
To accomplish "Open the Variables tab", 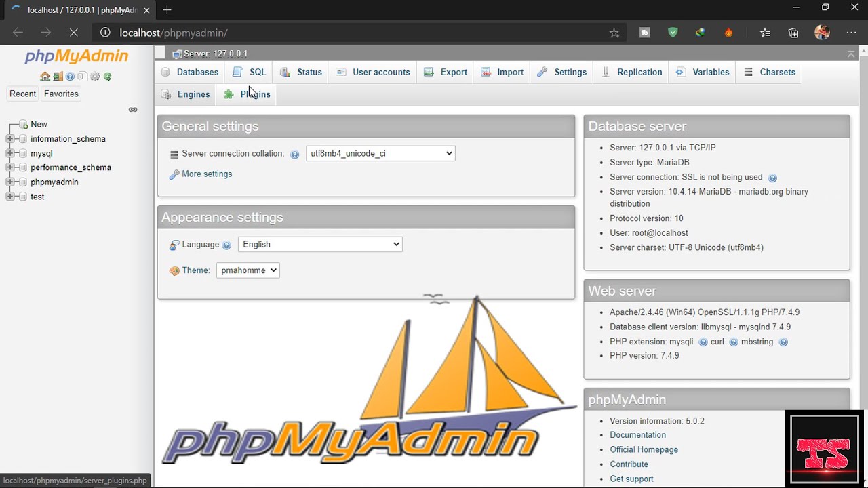I will (x=703, y=72).
